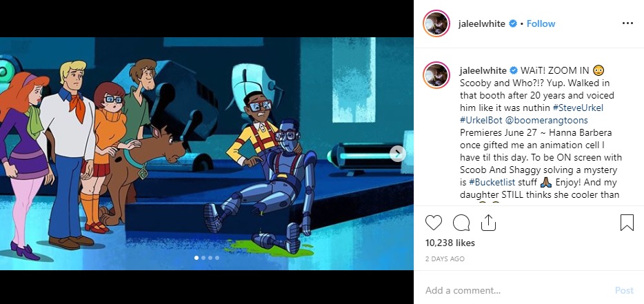Open jaleelwhite avatar beside the caption
The width and height of the screenshot is (644, 304).
(436, 75)
